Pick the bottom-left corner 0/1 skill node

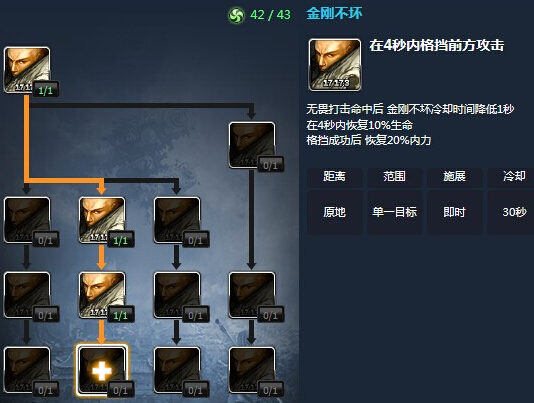[x=27, y=370]
